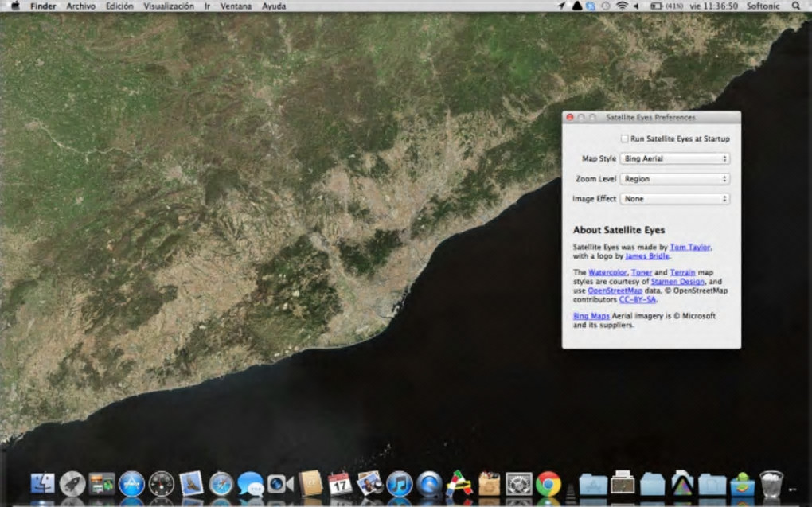Launch iTunes from the dock
The height and width of the screenshot is (507, 812).
click(399, 483)
